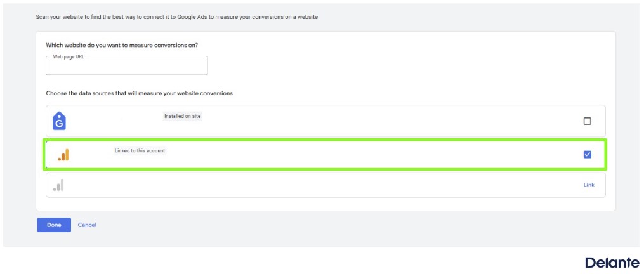Click the Done button
644x274 pixels.
[x=54, y=225]
